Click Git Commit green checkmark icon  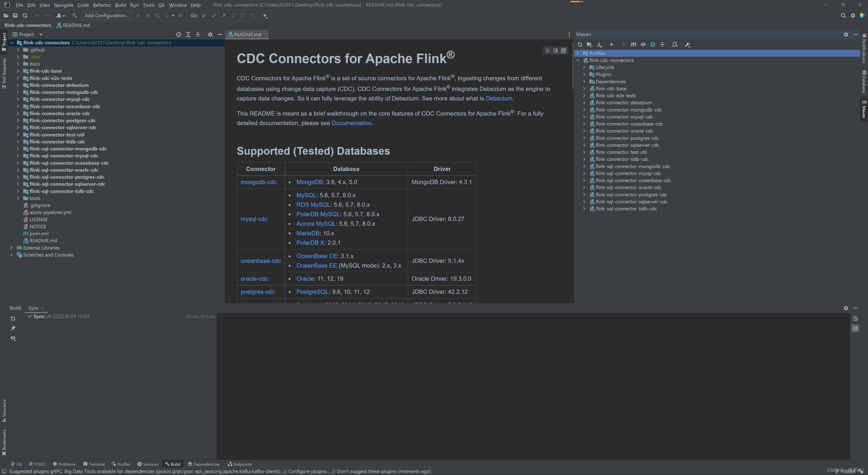[214, 16]
